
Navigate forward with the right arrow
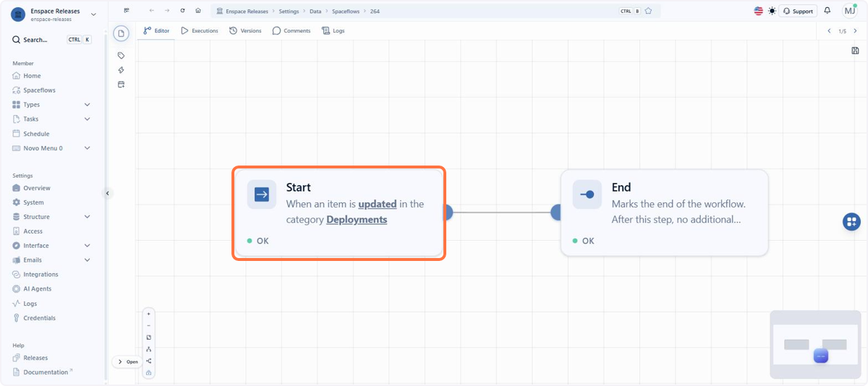point(167,11)
